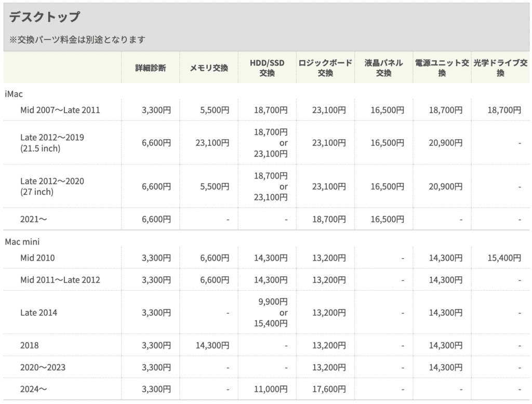Click the Late 2014 row label
The image size is (532, 404).
39,313
